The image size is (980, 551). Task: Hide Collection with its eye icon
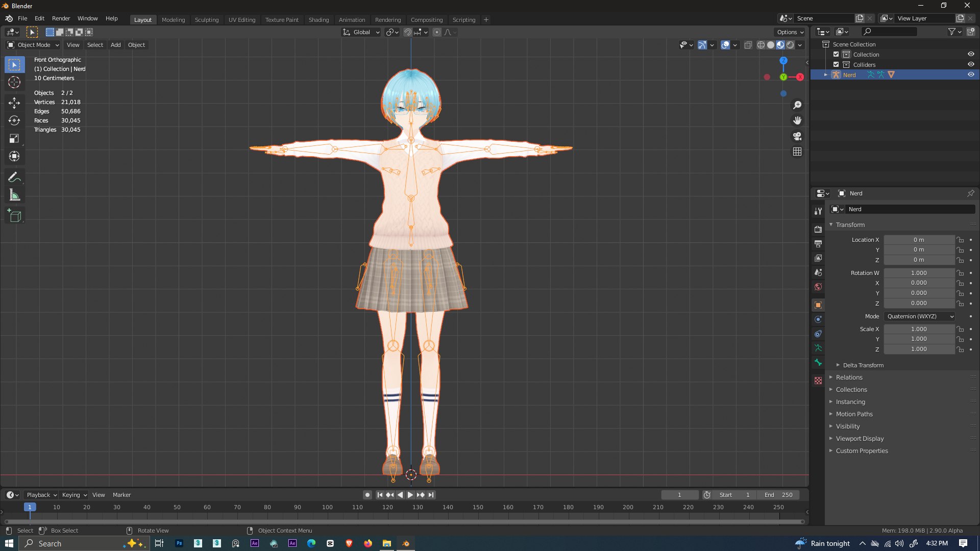(x=971, y=54)
